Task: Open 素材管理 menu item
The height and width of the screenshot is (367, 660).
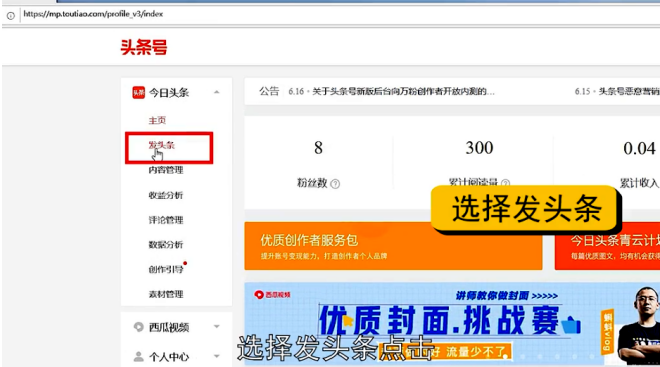Action: [166, 294]
